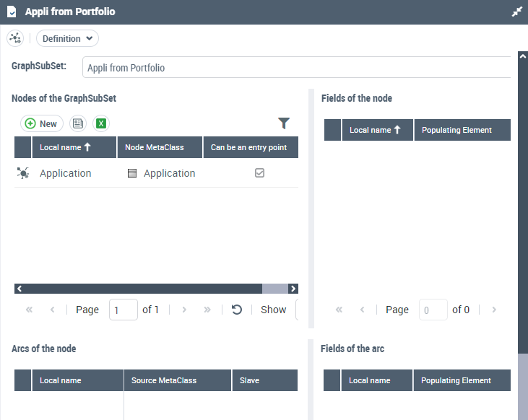Click the GraphSubSet name input field
The width and height of the screenshot is (528, 420).
296,68
